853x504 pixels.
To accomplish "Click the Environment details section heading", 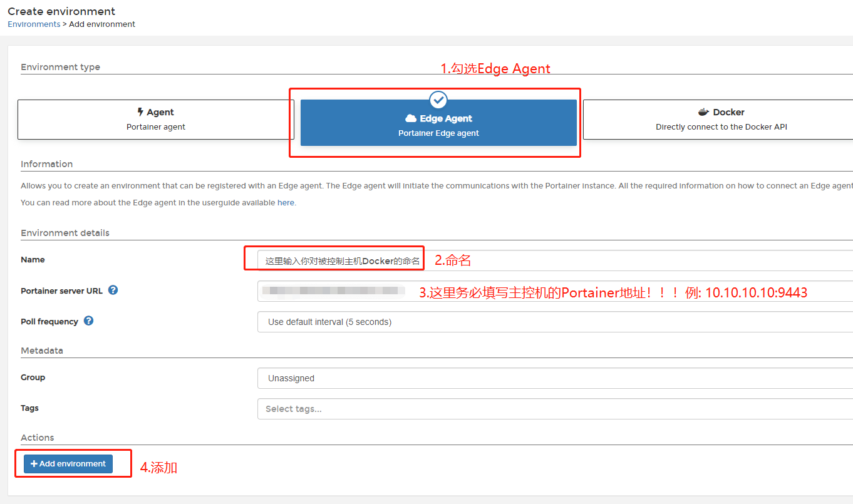I will [65, 233].
